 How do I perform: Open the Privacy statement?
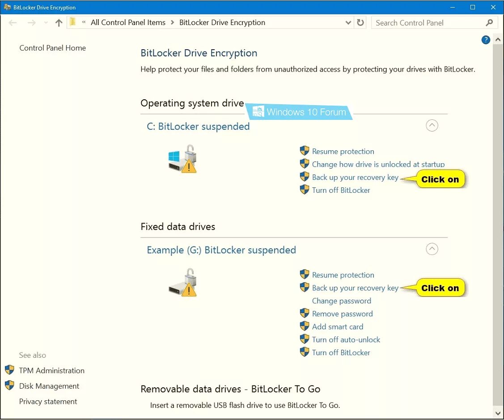[x=48, y=401]
